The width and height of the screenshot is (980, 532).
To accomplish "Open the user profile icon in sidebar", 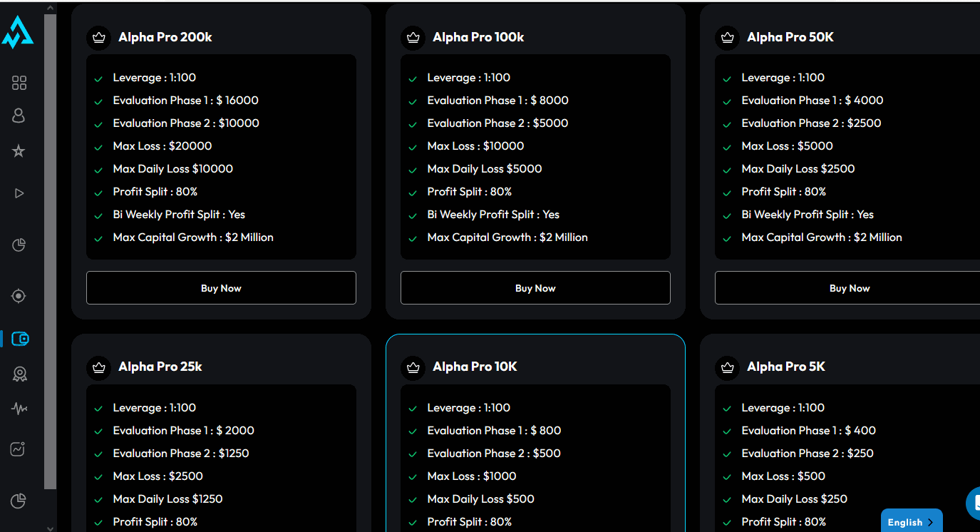I will (19, 116).
